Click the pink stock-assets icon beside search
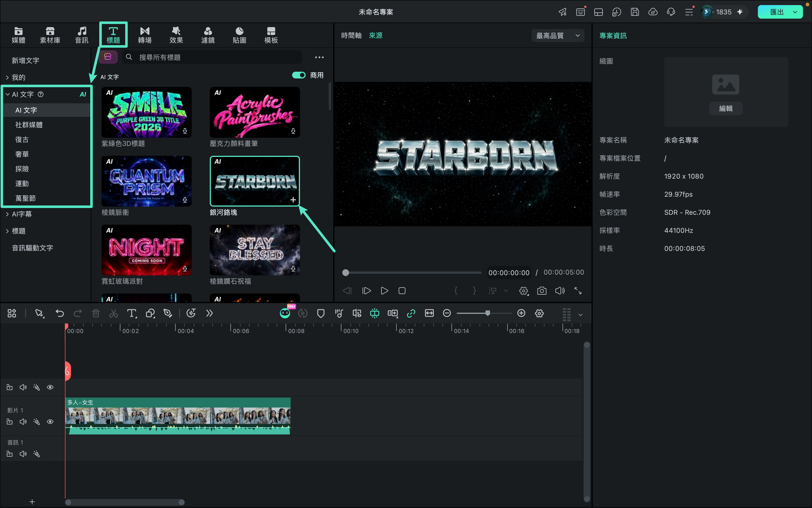Viewport: 812px width, 508px height. pos(108,57)
